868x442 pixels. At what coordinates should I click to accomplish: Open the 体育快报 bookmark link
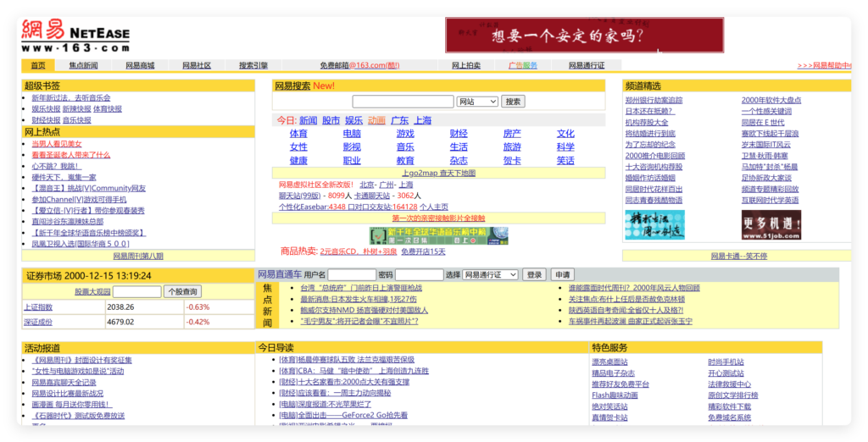[x=108, y=109]
